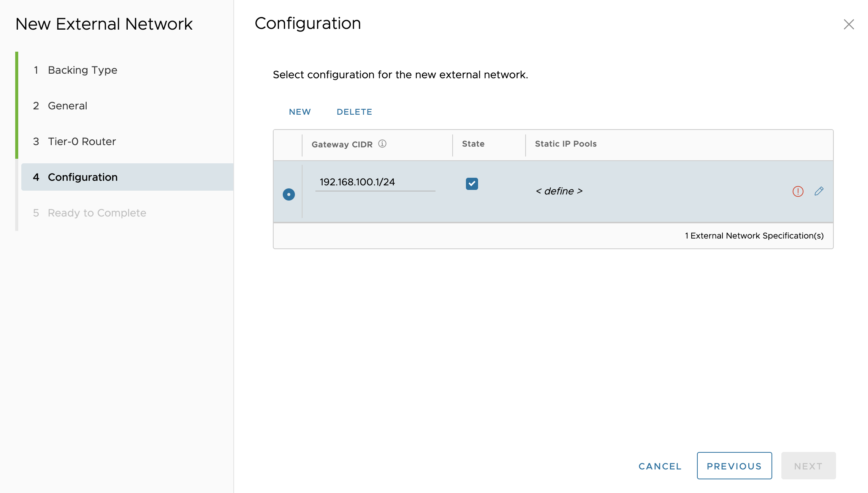Click the Gateway CIDR info icon
Screen dimensions: 868x493
point(382,144)
